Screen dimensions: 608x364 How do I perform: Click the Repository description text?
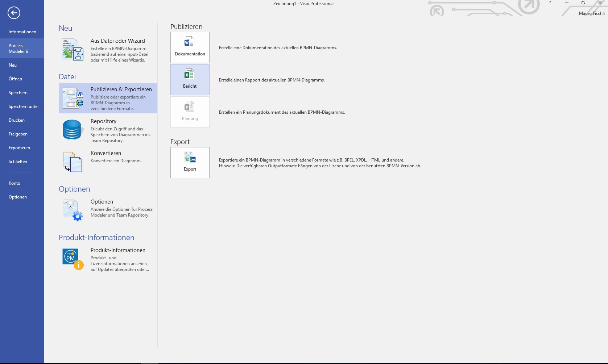(x=120, y=135)
